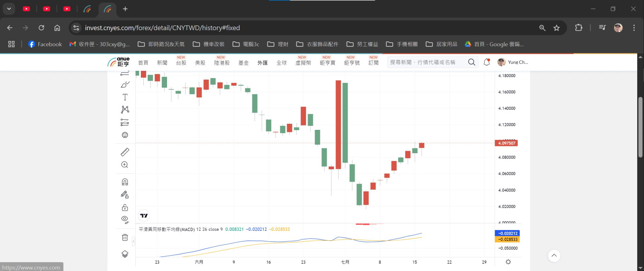Open the 理財 bookmarks folder
This screenshot has height=271, width=644.
(278, 44)
